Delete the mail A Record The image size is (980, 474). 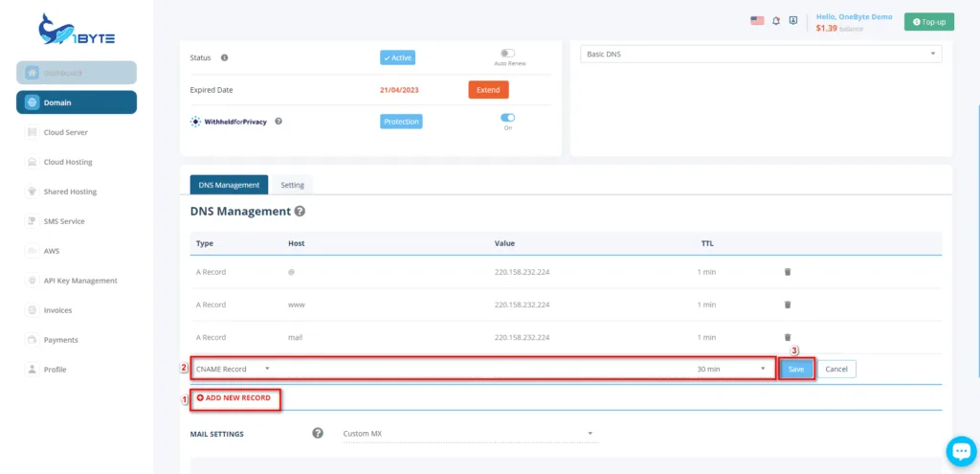click(788, 337)
